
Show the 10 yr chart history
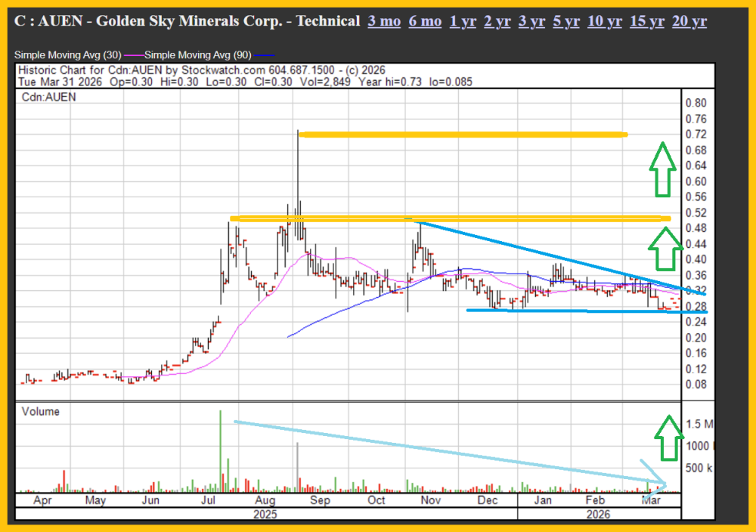[x=605, y=21]
